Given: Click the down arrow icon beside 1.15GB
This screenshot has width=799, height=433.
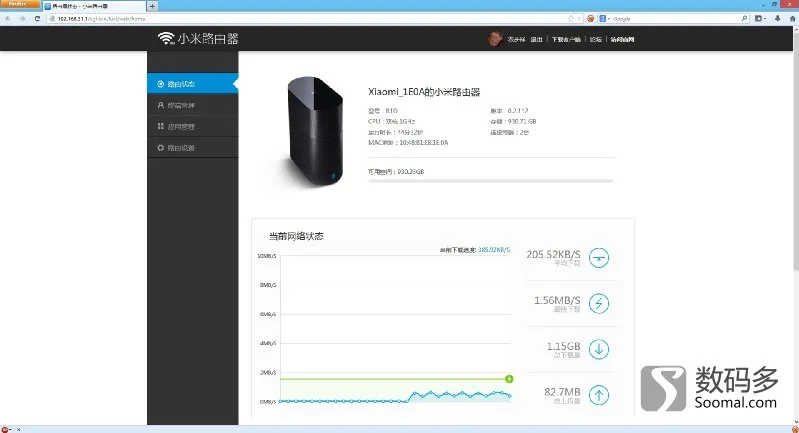Looking at the screenshot, I should pyautogui.click(x=599, y=349).
